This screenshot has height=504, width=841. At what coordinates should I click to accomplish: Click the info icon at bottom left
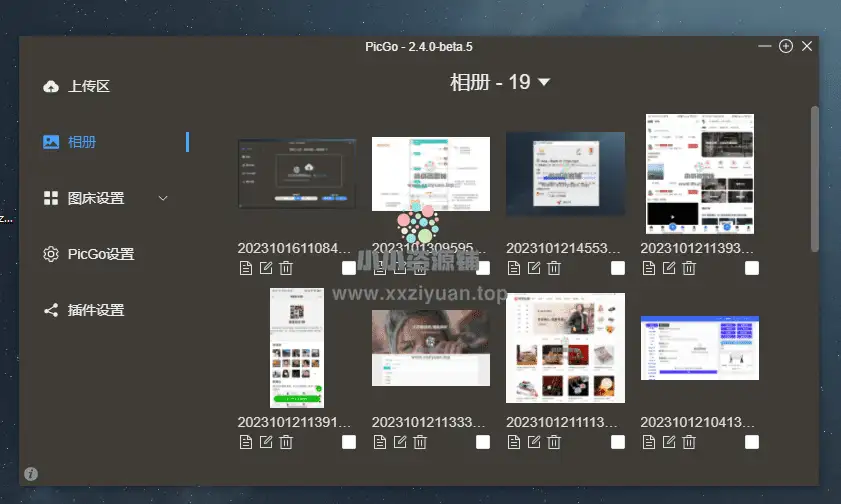pos(31,473)
